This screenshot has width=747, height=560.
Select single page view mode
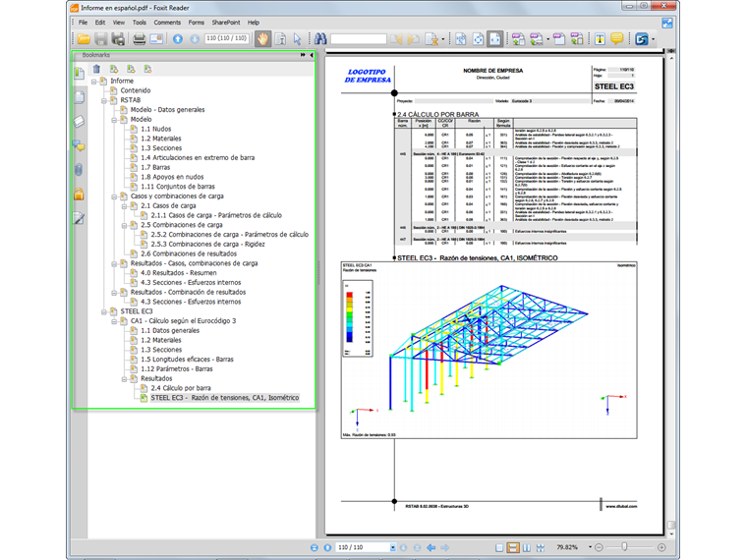coord(499,547)
